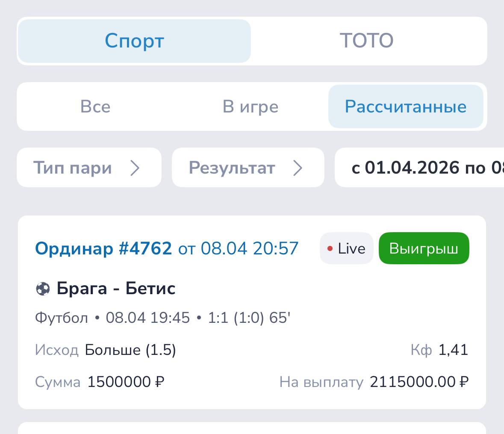The image size is (504, 434).
Task: Click the Live badge label
Action: pyautogui.click(x=351, y=248)
